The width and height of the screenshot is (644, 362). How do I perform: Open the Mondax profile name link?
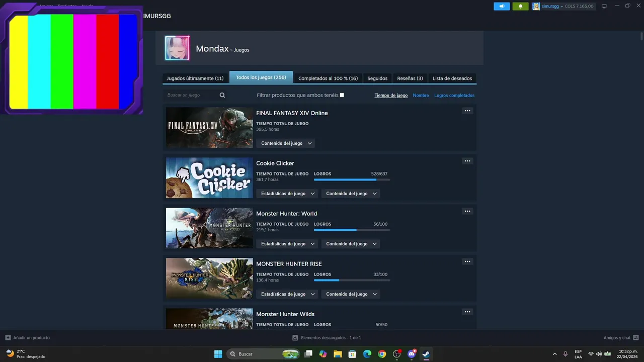coord(212,48)
